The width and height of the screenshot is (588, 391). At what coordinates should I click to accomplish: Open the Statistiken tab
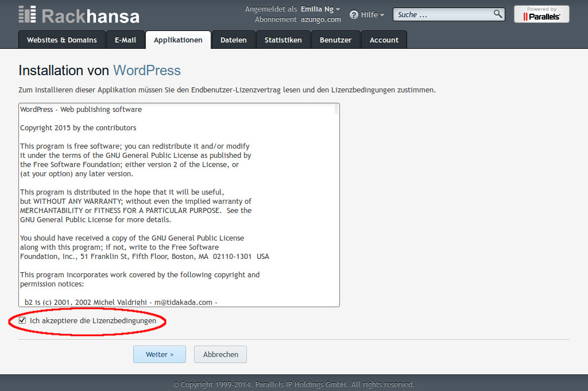283,40
